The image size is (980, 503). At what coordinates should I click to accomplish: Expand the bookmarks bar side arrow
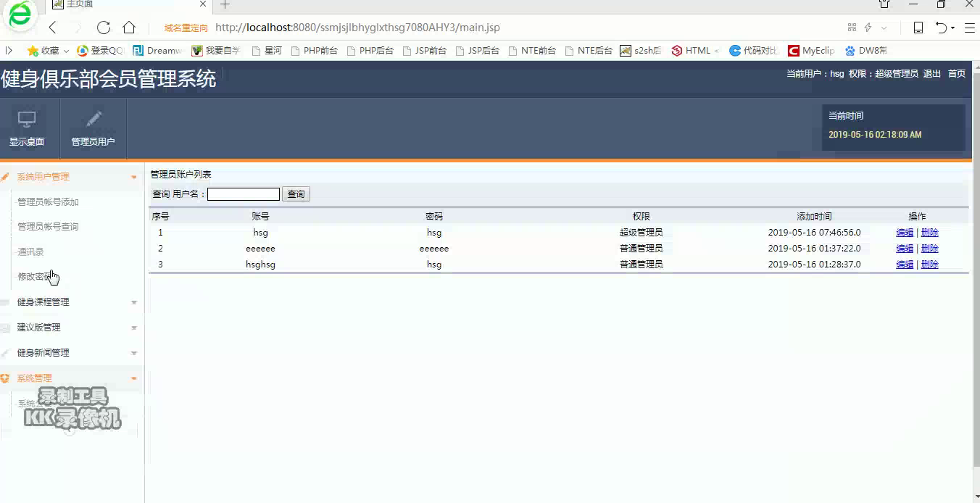click(9, 51)
